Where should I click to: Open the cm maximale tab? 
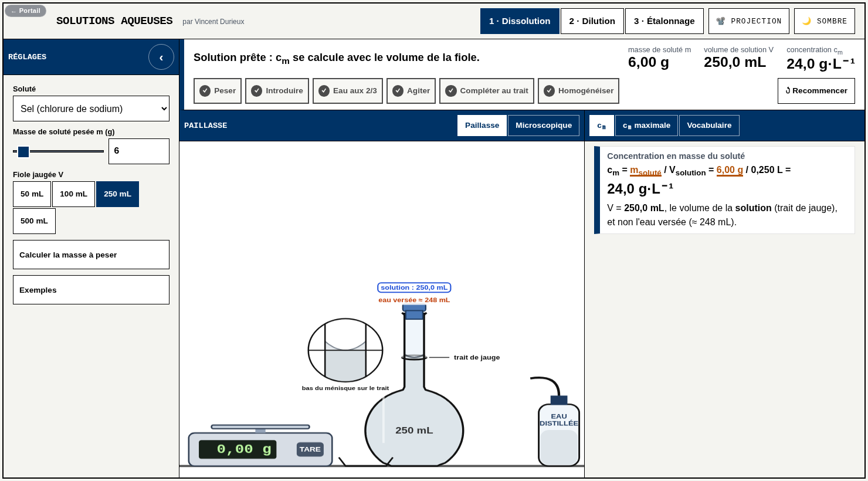(x=646, y=126)
